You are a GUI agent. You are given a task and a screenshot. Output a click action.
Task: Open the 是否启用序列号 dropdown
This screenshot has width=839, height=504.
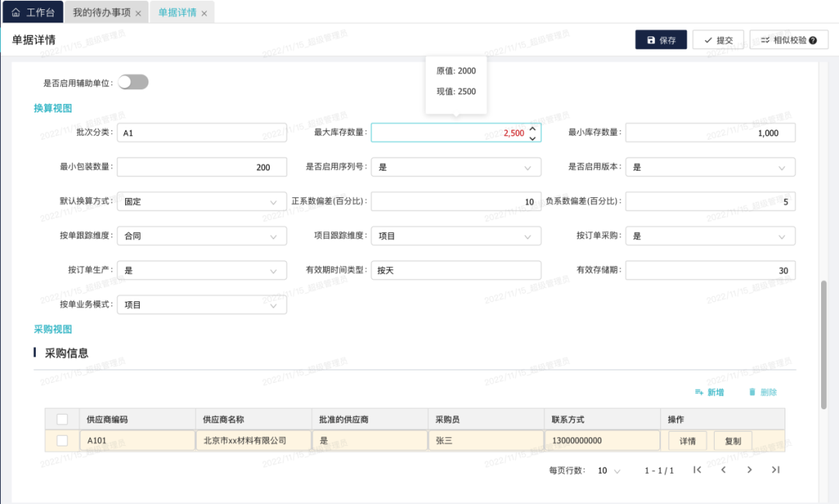click(x=455, y=167)
